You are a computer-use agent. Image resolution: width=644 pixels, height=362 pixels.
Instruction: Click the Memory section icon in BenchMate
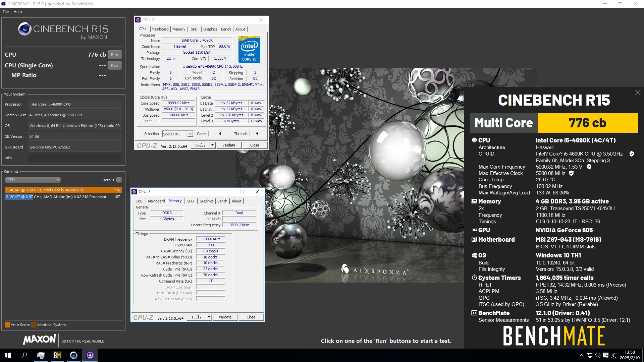[x=474, y=201]
